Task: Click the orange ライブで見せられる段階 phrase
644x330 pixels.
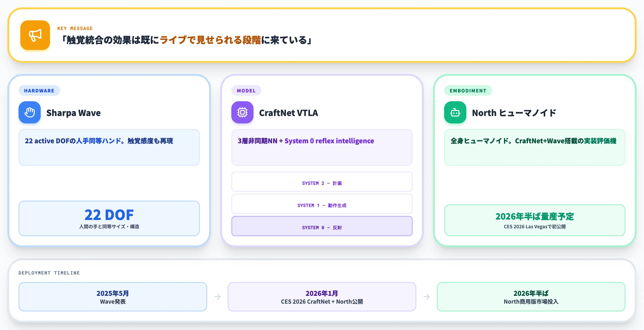Action: (210, 40)
